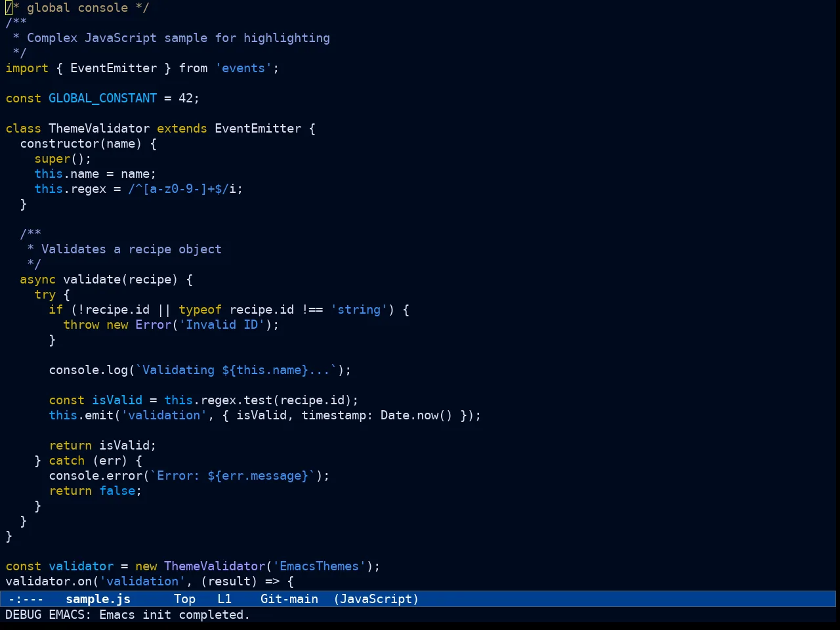Screen dimensions: 840x630
Task: Click the (JavaScript) major mode indicator
Action: [x=376, y=599]
